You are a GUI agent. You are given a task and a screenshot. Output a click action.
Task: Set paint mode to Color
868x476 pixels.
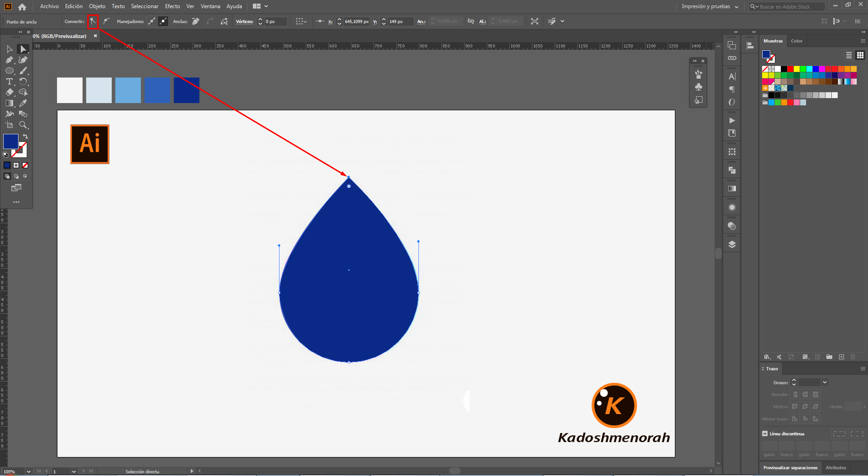pyautogui.click(x=7, y=165)
